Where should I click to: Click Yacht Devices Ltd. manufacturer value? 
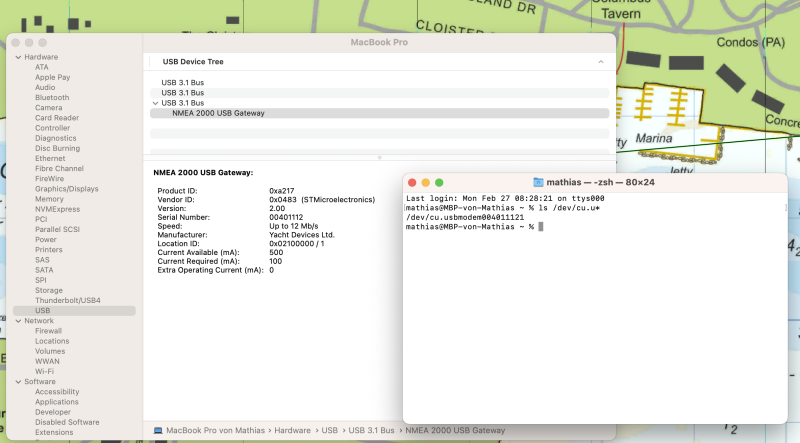pyautogui.click(x=302, y=235)
